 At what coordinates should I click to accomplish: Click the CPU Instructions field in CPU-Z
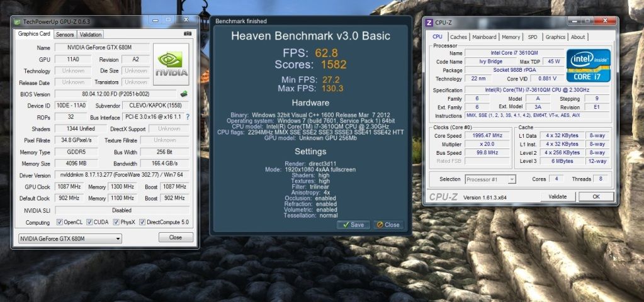(x=537, y=116)
